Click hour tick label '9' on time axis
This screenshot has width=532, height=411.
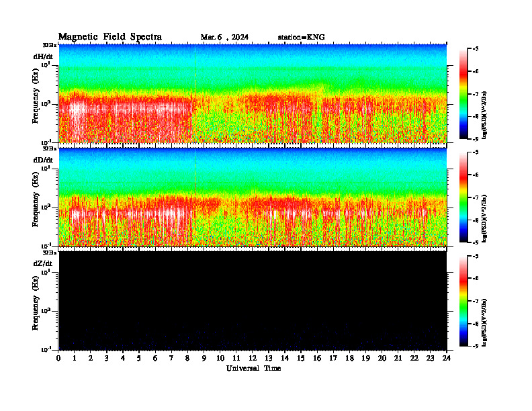[204, 358]
